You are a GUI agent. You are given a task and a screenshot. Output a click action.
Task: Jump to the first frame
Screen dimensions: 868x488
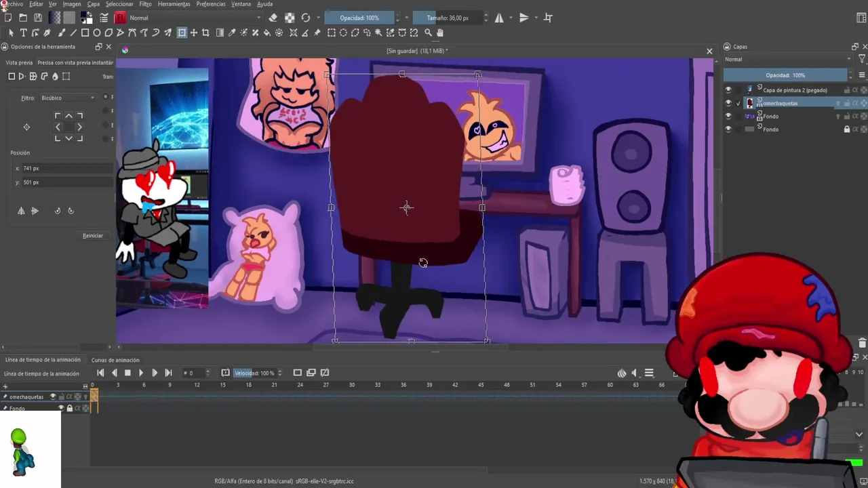100,373
